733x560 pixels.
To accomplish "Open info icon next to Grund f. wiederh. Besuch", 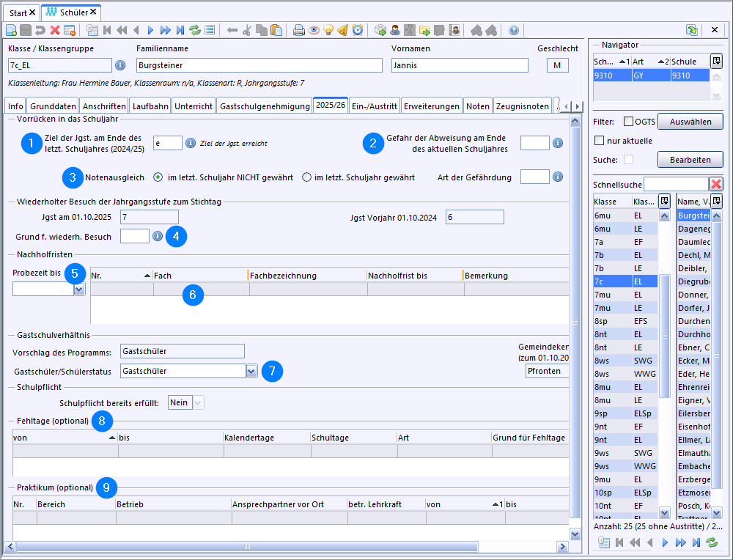I will pos(157,236).
